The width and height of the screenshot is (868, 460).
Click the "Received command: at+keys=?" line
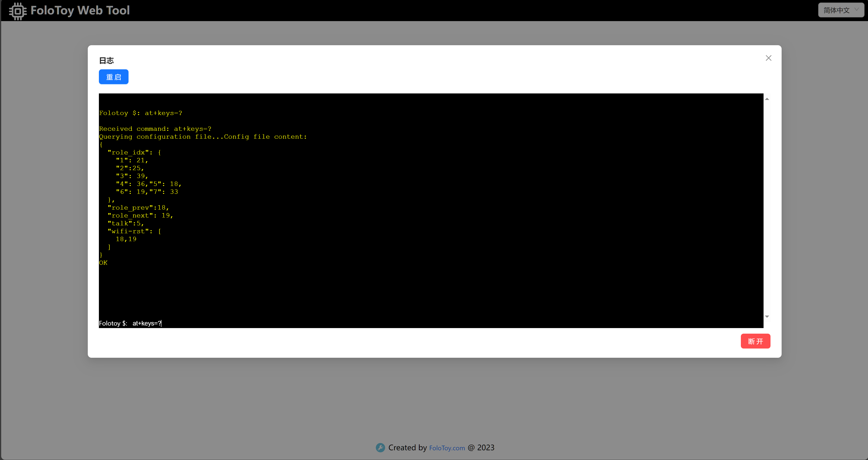[x=155, y=129]
